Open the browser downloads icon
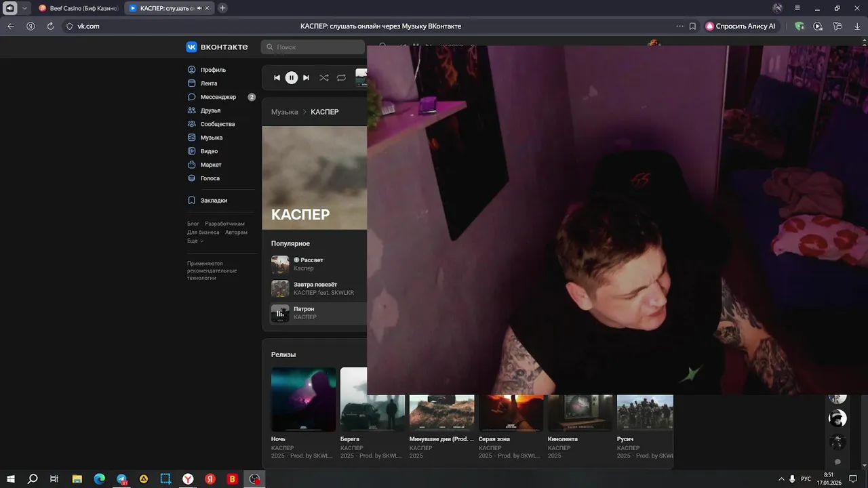Viewport: 868px width, 488px height. pyautogui.click(x=856, y=26)
